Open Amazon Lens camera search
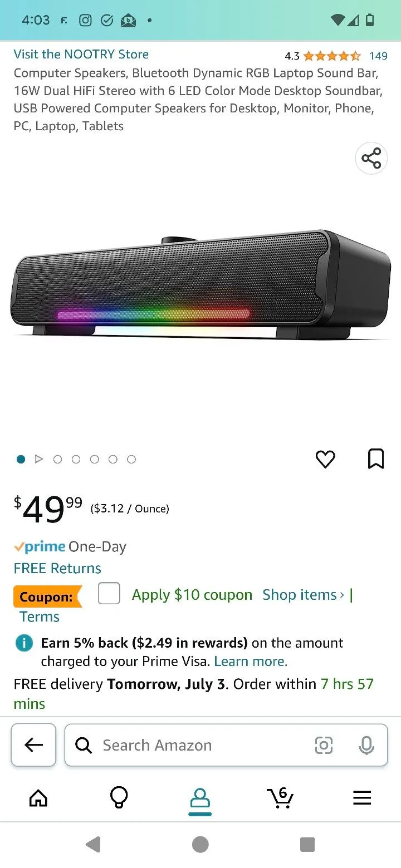The image size is (401, 868). [324, 745]
